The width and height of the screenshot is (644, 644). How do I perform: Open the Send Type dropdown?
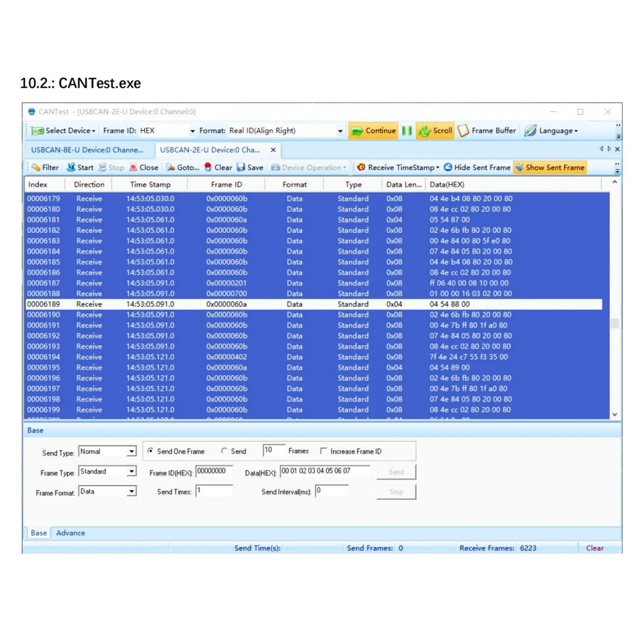pyautogui.click(x=132, y=451)
